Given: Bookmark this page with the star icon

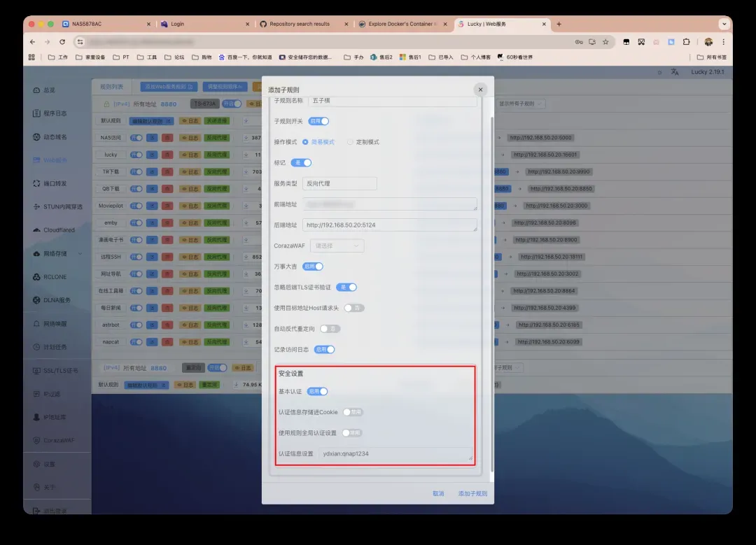Looking at the screenshot, I should tap(605, 42).
